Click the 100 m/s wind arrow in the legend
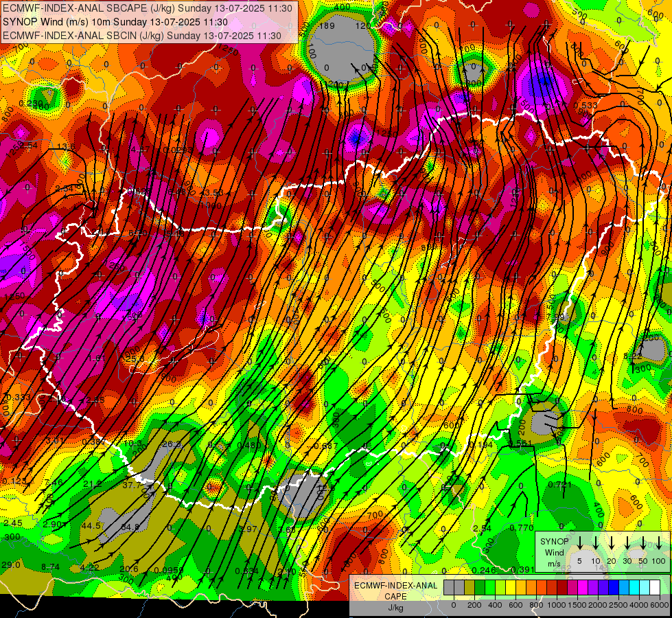 pyautogui.click(x=659, y=542)
